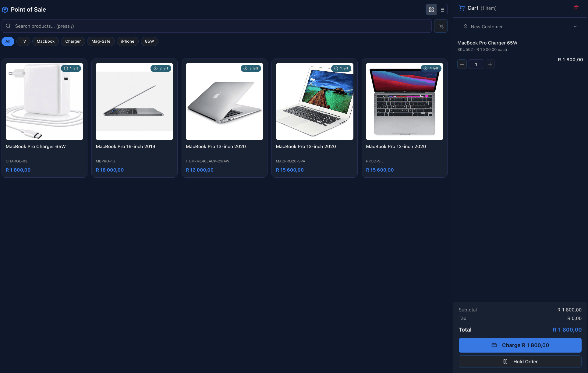588x373 pixels.
Task: Click the R 18 000,00 price
Action: coord(110,170)
